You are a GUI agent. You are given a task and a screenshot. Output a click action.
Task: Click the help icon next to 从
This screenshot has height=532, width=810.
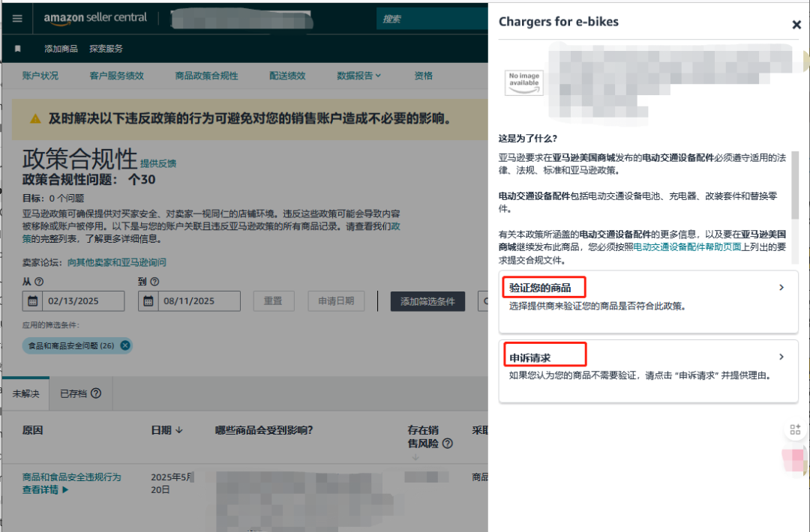click(x=39, y=282)
